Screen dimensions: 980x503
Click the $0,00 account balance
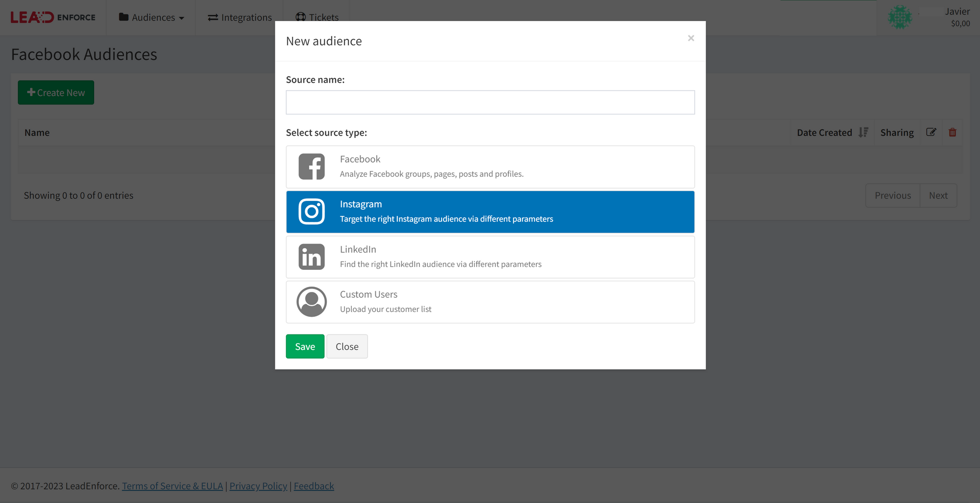(x=960, y=24)
